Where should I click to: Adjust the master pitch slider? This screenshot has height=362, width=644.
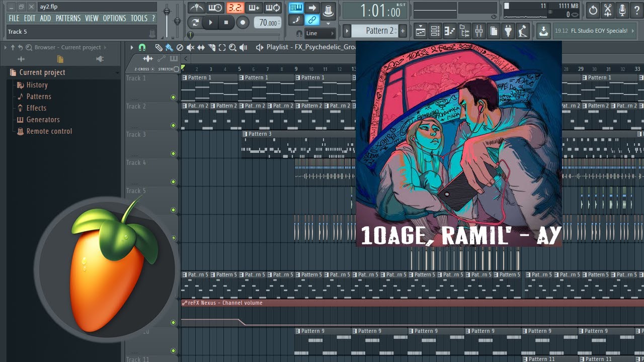click(x=177, y=21)
